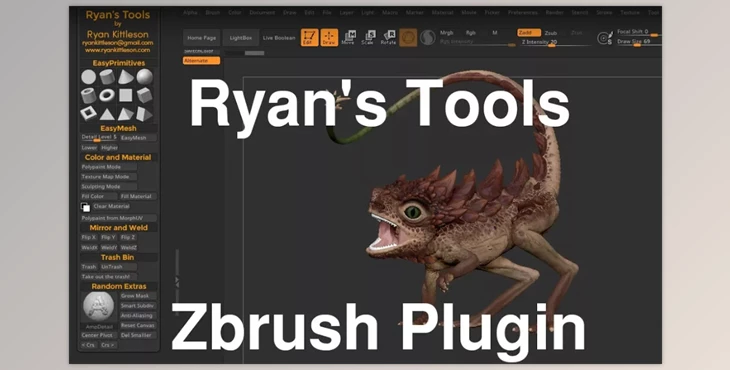Viewport: 730px width, 370px height.
Task: Open the Render menu
Action: pos(554,13)
